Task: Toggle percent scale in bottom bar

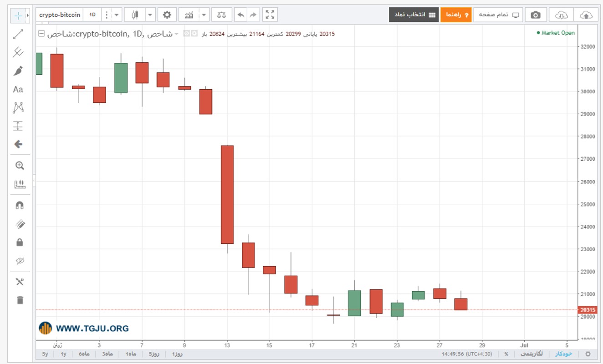Action: pos(506,354)
